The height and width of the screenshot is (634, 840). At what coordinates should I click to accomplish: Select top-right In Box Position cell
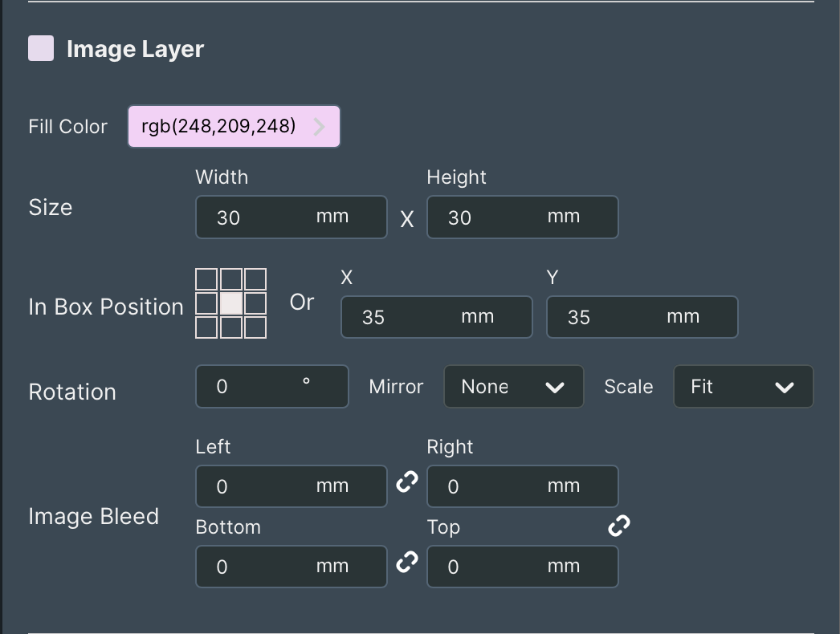tap(255, 279)
